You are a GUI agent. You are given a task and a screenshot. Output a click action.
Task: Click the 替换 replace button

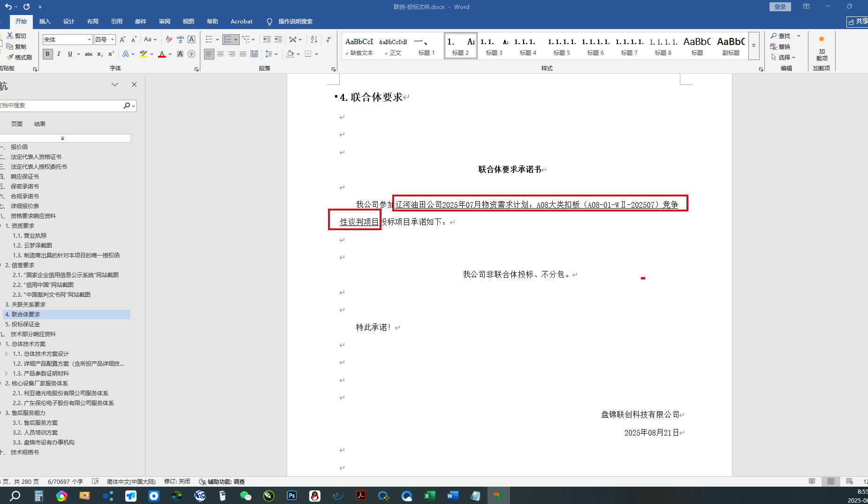(x=780, y=46)
